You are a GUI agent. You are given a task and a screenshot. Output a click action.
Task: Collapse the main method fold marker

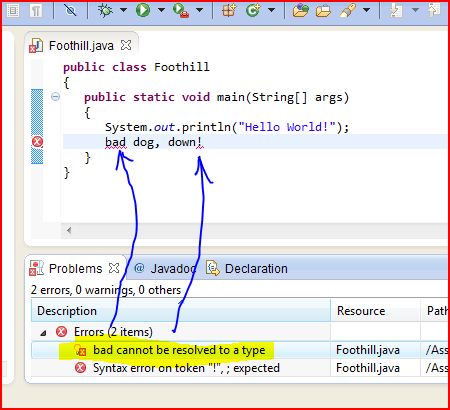click(x=55, y=97)
